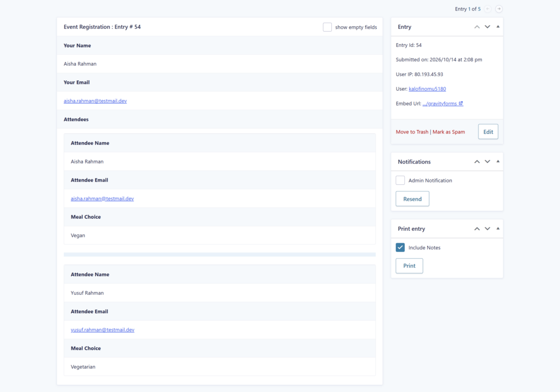This screenshot has height=392, width=560.
Task: Collapse the Print entry panel with the triangle toggle
Action: [498, 229]
